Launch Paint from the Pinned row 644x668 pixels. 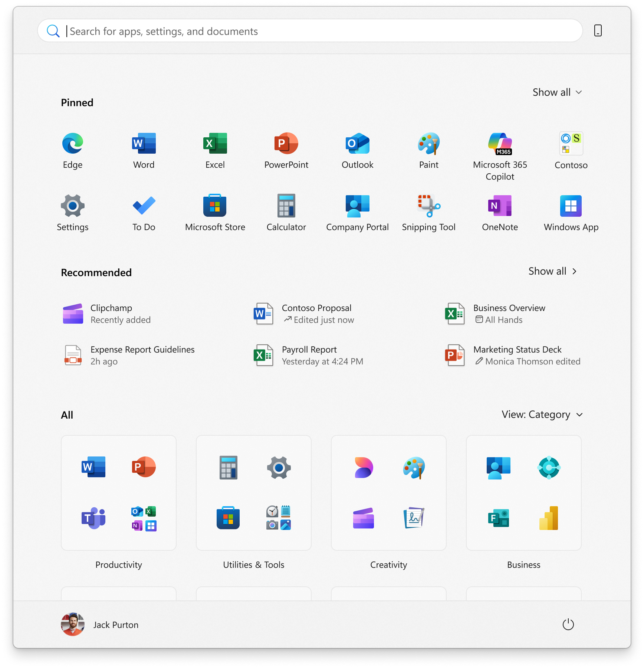(429, 150)
